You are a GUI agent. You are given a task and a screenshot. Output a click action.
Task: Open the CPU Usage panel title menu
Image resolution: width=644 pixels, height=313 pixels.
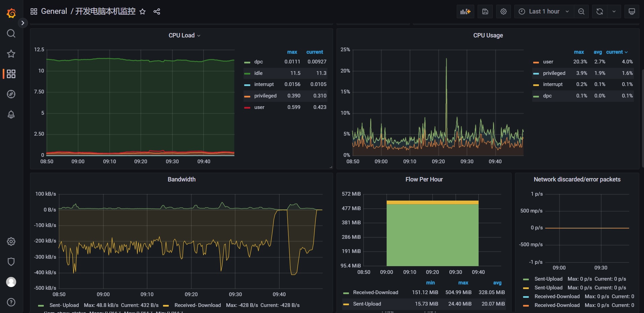pyautogui.click(x=488, y=35)
